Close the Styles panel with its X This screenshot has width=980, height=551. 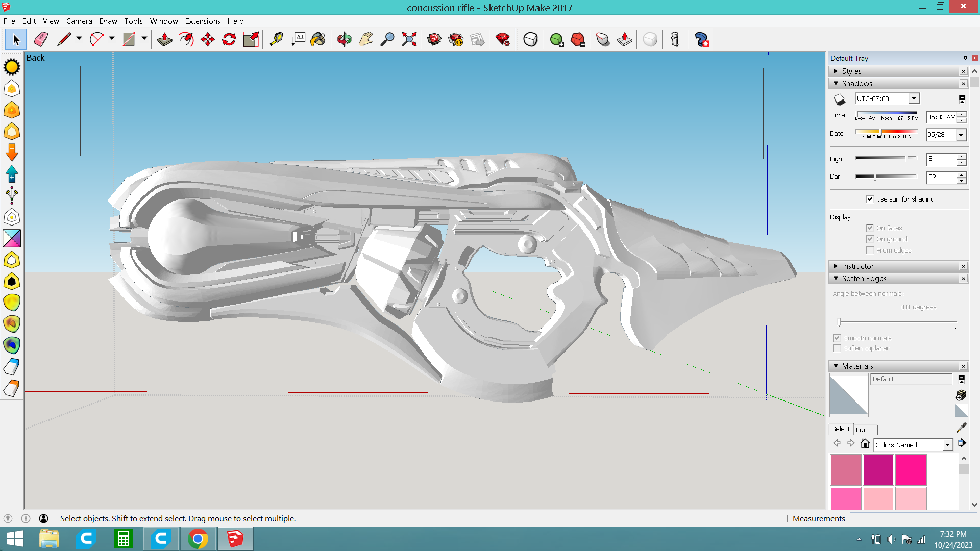click(x=963, y=71)
